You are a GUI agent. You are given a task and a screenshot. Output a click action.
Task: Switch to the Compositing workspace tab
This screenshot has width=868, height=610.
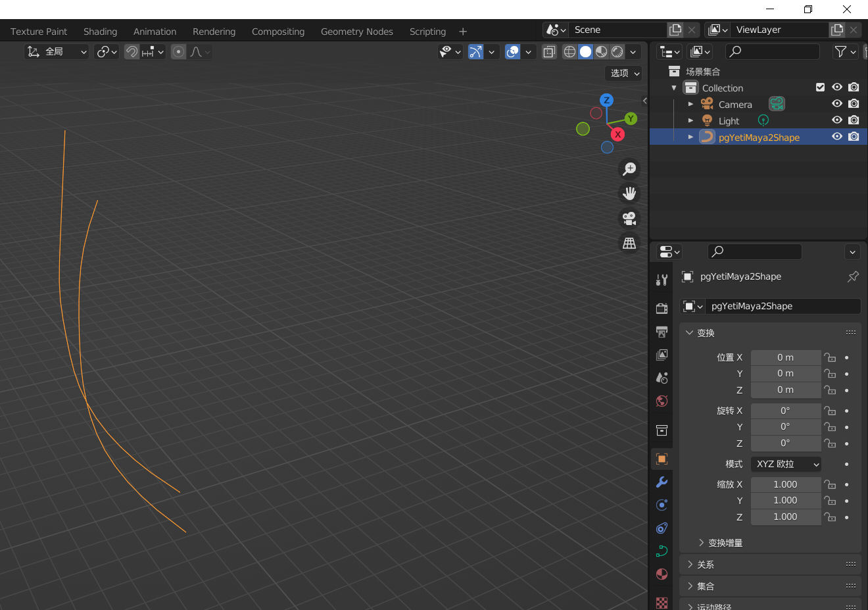[278, 32]
